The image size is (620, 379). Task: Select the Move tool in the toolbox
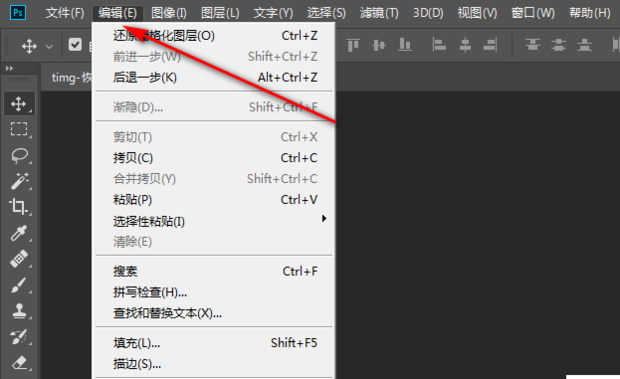(x=19, y=104)
